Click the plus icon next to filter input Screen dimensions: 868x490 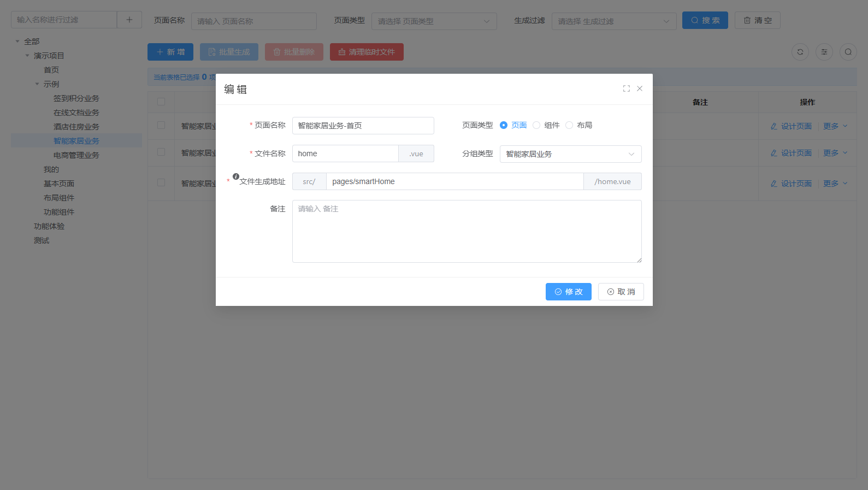click(x=129, y=20)
